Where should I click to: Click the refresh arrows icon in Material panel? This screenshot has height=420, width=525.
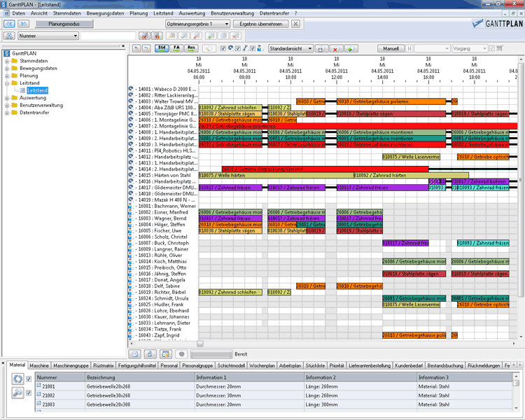pyautogui.click(x=17, y=379)
